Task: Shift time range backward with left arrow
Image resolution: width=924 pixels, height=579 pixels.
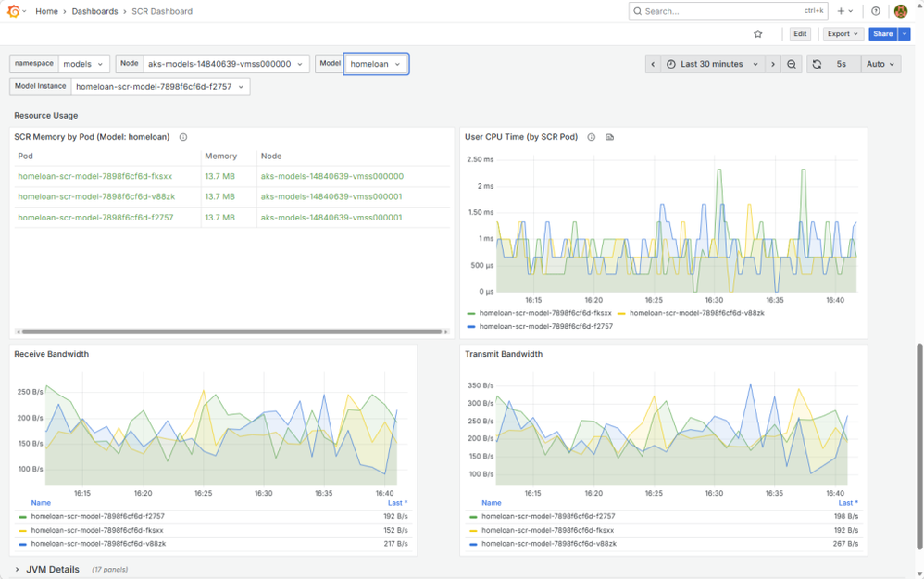Action: click(x=653, y=64)
